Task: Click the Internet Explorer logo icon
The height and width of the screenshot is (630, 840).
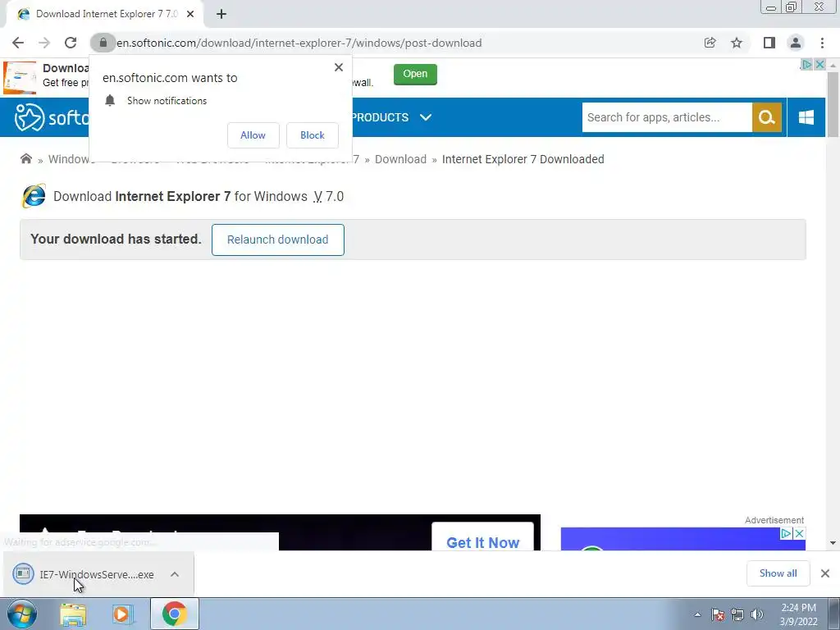Action: coord(33,196)
